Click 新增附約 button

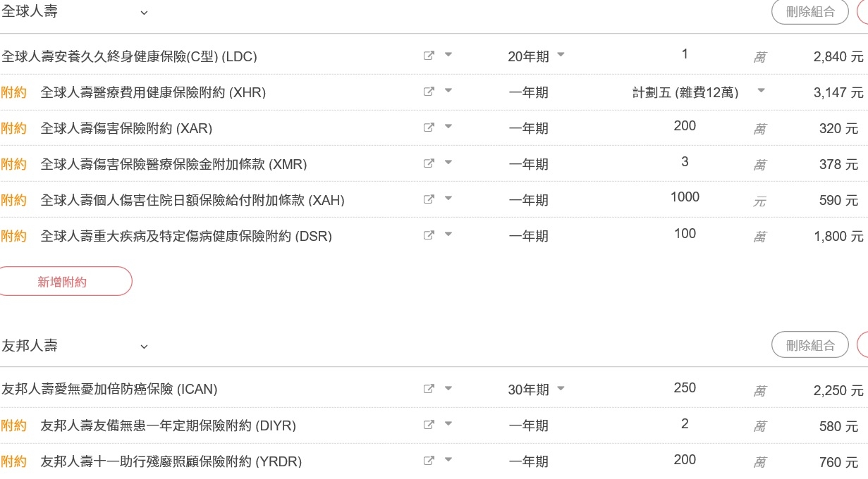pos(62,281)
